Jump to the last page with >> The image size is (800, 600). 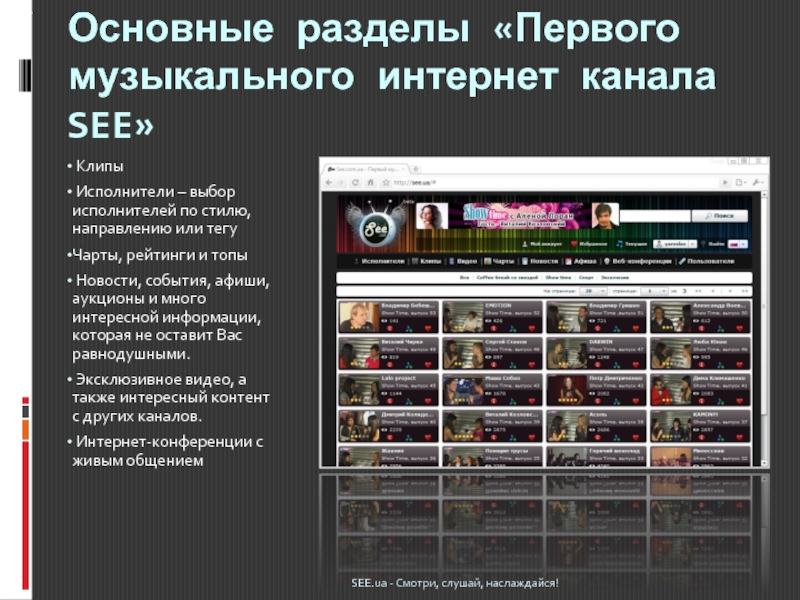(745, 291)
